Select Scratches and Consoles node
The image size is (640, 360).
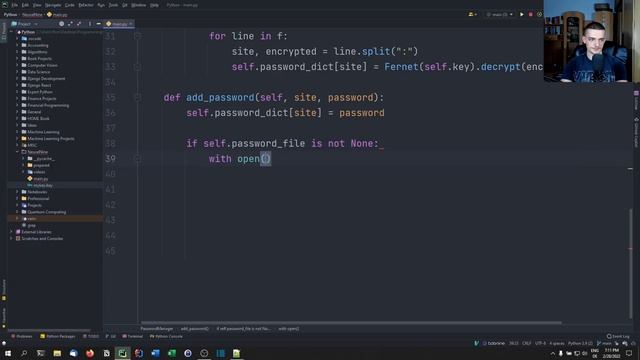tap(42, 238)
